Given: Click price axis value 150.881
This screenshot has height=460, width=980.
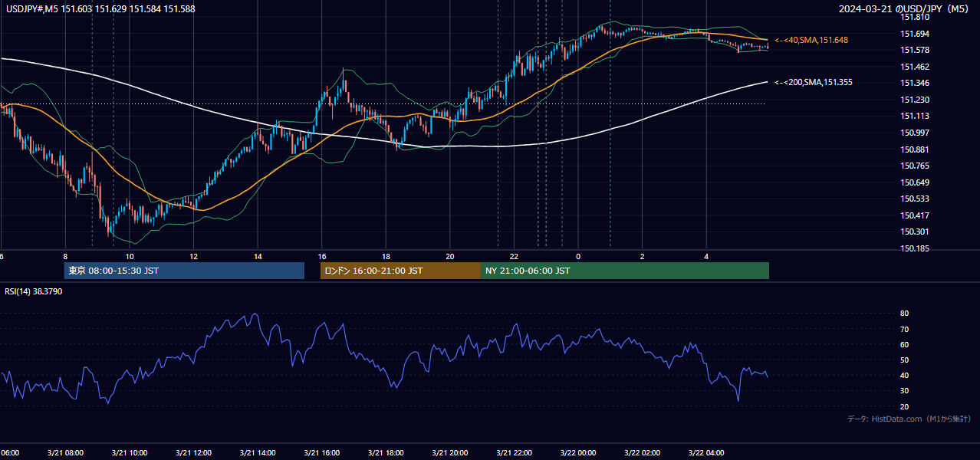Looking at the screenshot, I should tap(915, 149).
